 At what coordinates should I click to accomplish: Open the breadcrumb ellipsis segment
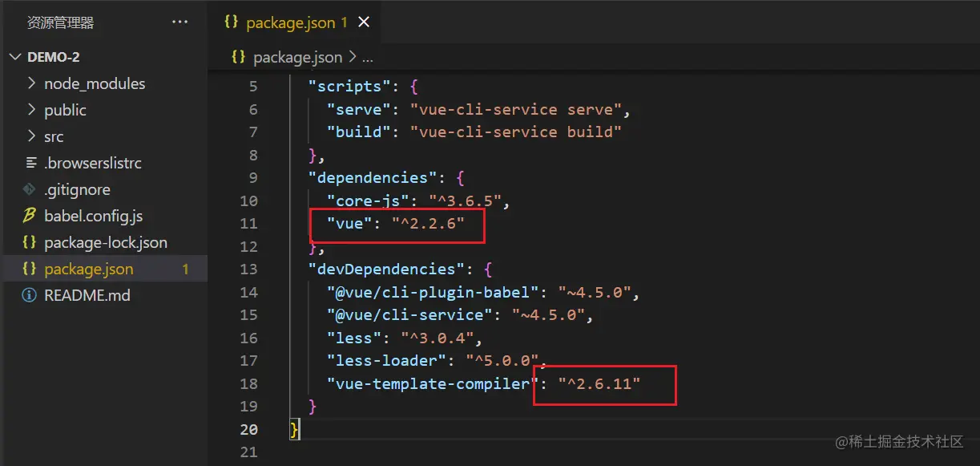[x=367, y=58]
